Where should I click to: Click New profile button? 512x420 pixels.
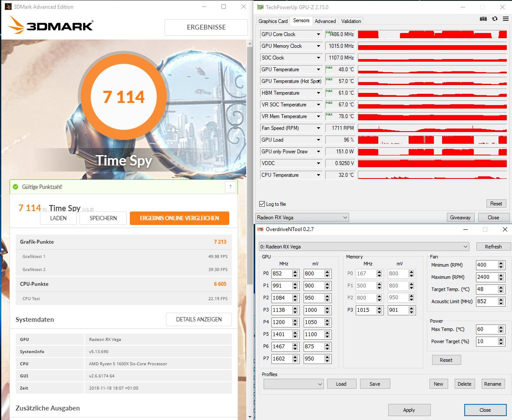point(439,384)
